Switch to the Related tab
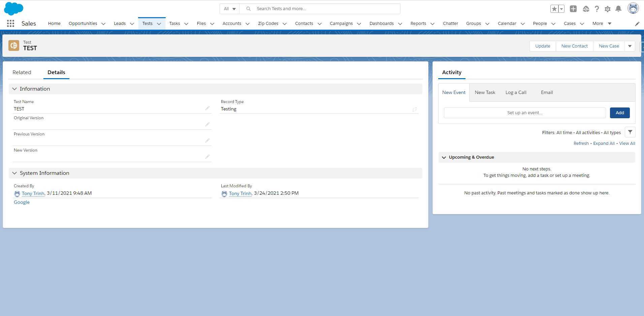The image size is (644, 316). pyautogui.click(x=22, y=72)
